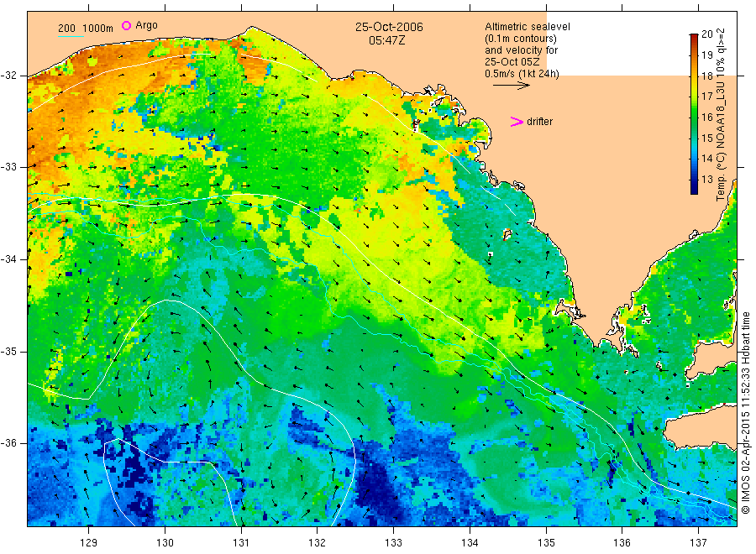Viewport: 756px width, 554px height.
Task: Click the IMOS copyright timestamp text
Action: 745,413
